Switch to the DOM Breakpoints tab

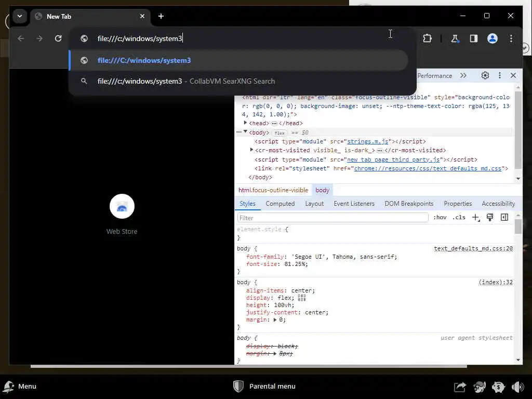tap(409, 204)
